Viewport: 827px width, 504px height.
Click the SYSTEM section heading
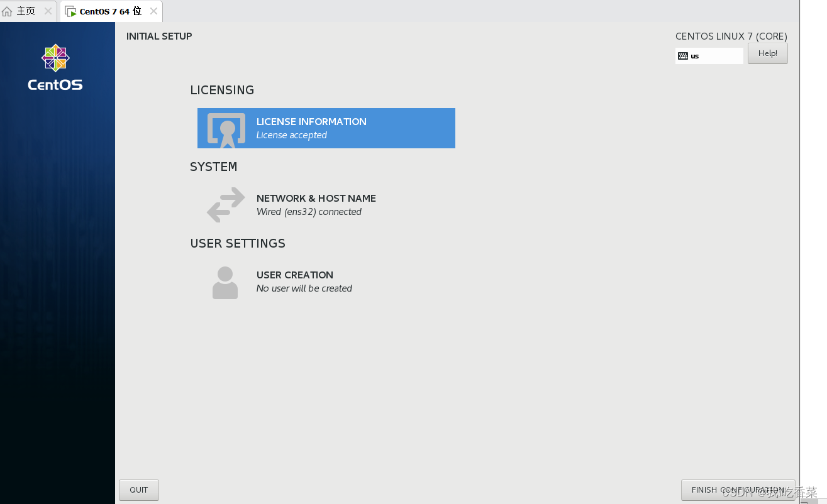[214, 167]
